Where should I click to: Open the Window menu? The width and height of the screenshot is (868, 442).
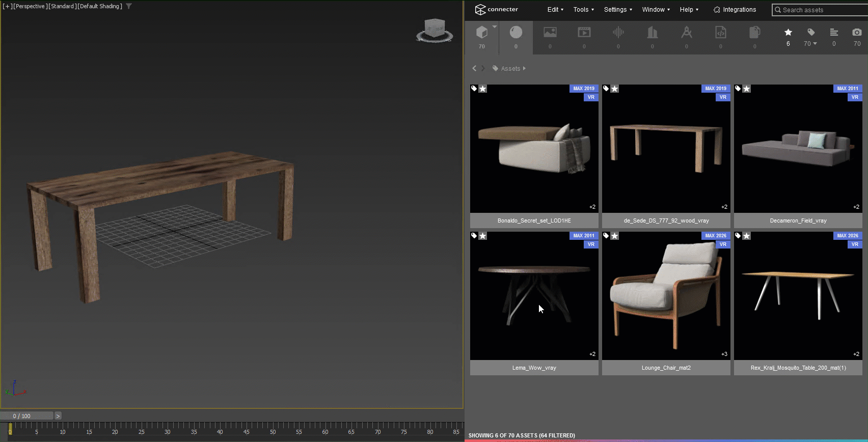pyautogui.click(x=656, y=10)
